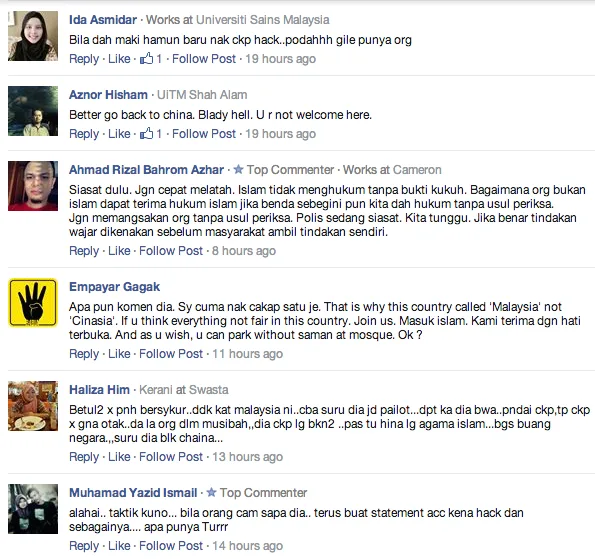Open Ida Asmidar's profile picture
This screenshot has height=559, width=595.
[33, 36]
